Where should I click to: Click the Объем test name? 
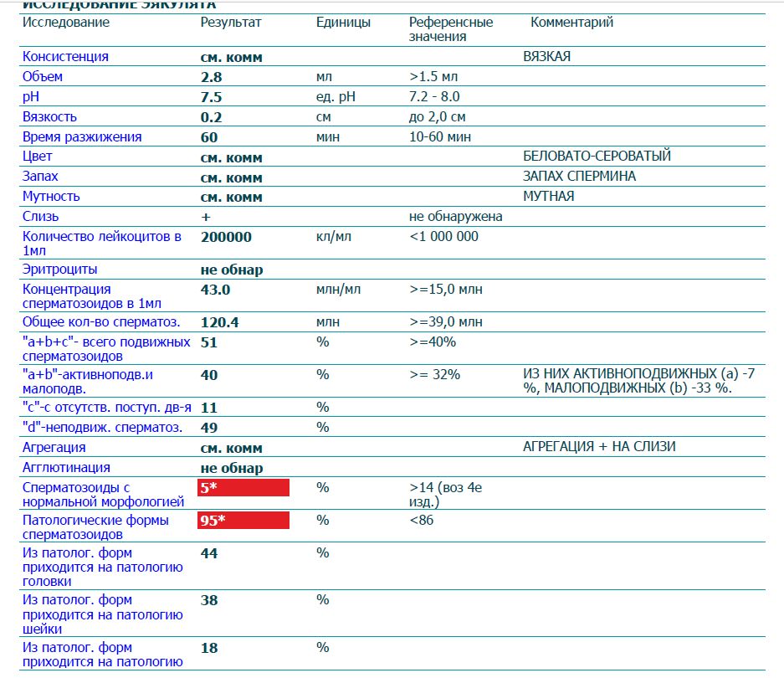43,77
